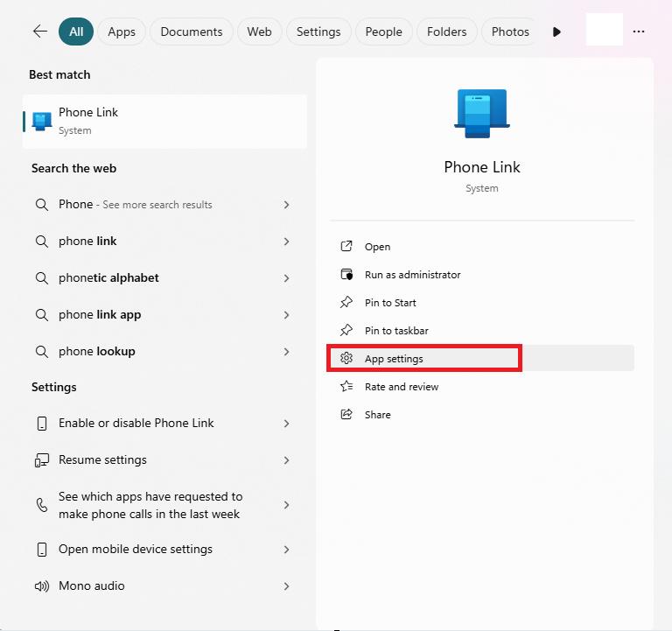
Task: Click the large Phone Link app icon
Action: [482, 113]
